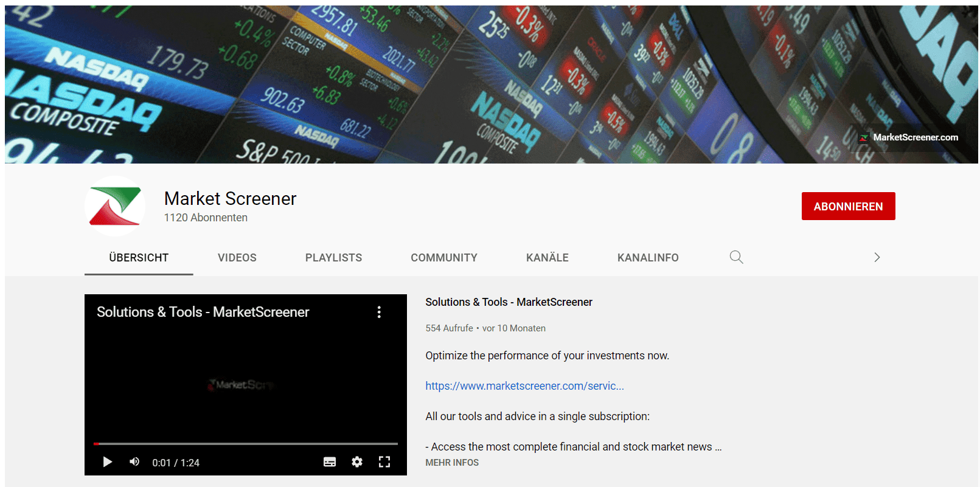Open the Playlists tab
The width and height of the screenshot is (980, 487).
[333, 258]
